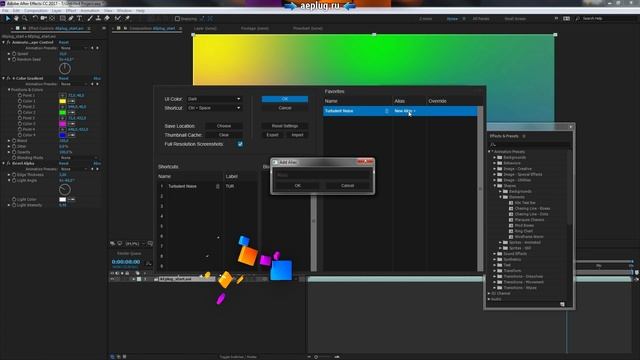
Task: Select the Pen tool
Action: click(71, 18)
